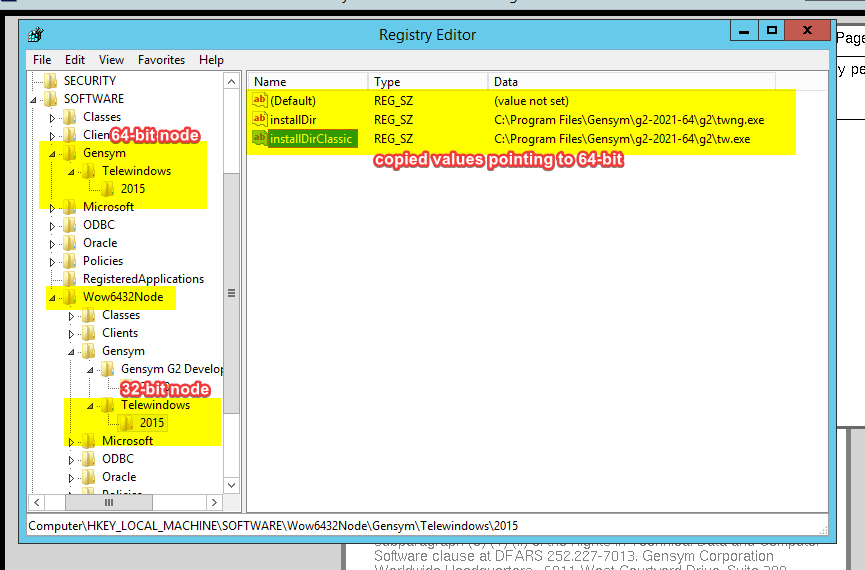Image resolution: width=865 pixels, height=570 pixels.
Task: Click tree vertical scrollbar thumb
Action: coord(232,293)
